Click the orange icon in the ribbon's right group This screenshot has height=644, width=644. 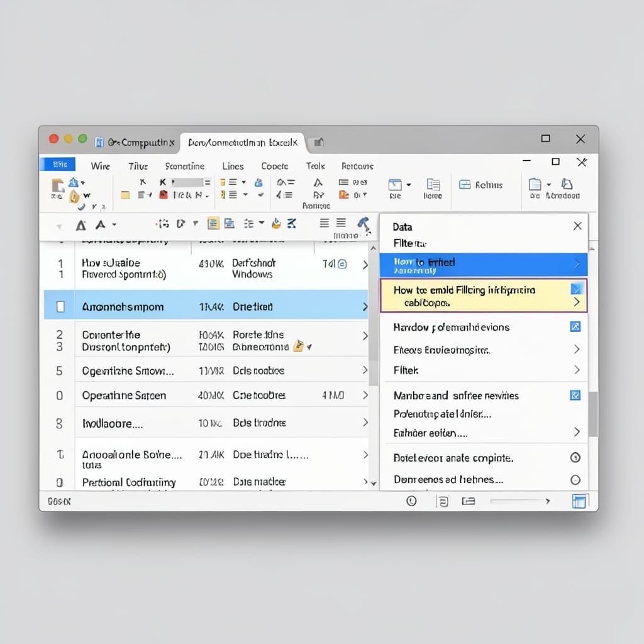point(344,195)
